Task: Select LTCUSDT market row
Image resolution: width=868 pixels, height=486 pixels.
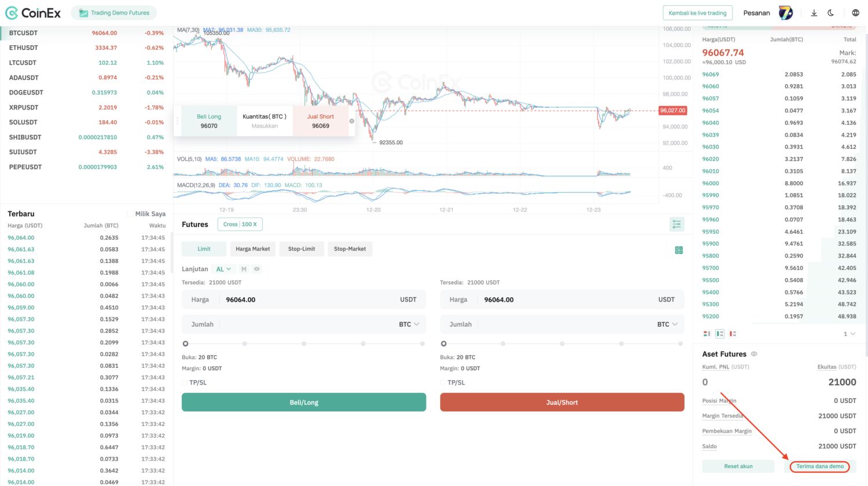Action: pos(86,63)
